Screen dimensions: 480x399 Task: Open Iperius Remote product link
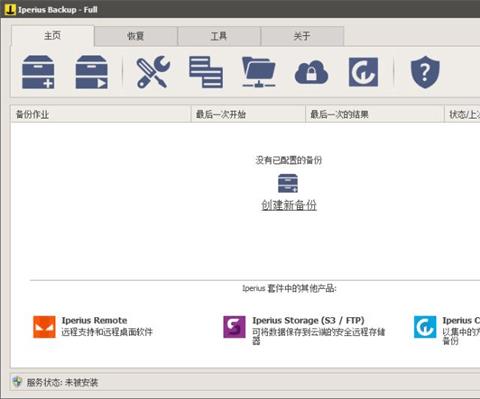pos(94,320)
